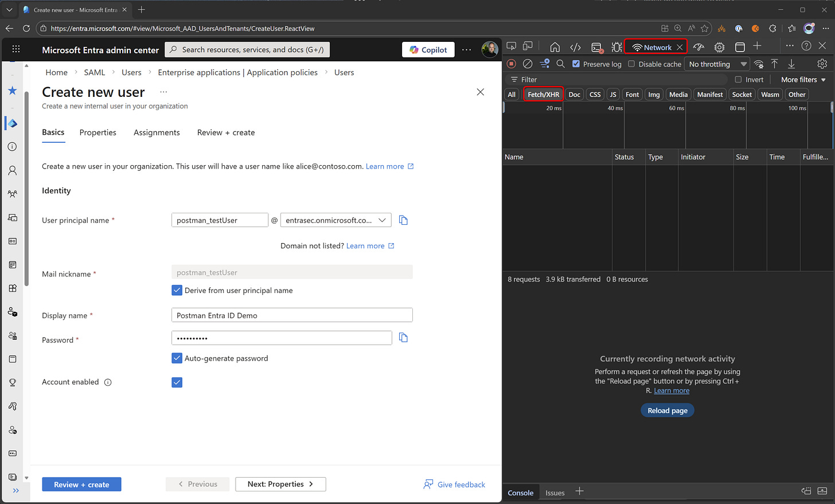Switch to the Properties tab

pos(98,132)
